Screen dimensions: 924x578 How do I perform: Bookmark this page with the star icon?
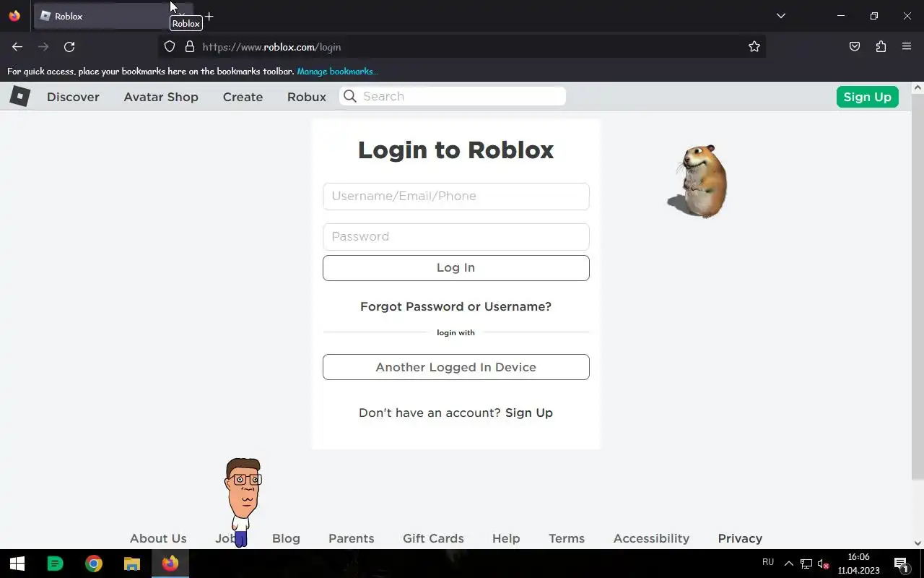point(754,47)
